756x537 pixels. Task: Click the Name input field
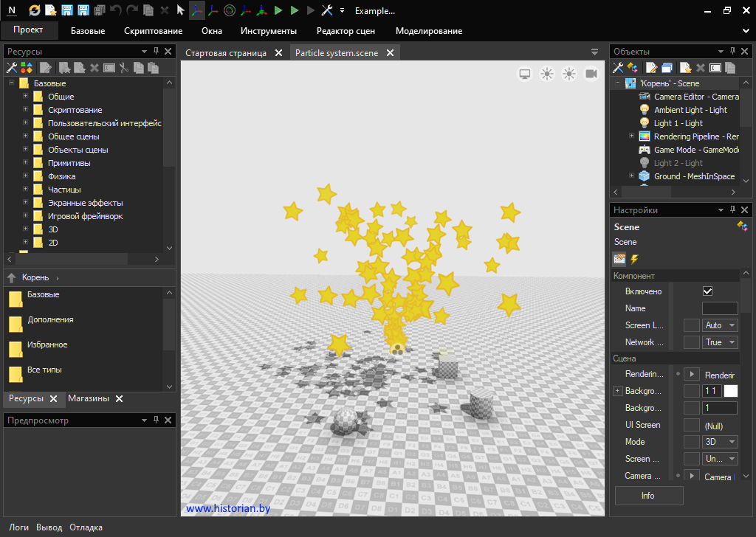pyautogui.click(x=719, y=308)
